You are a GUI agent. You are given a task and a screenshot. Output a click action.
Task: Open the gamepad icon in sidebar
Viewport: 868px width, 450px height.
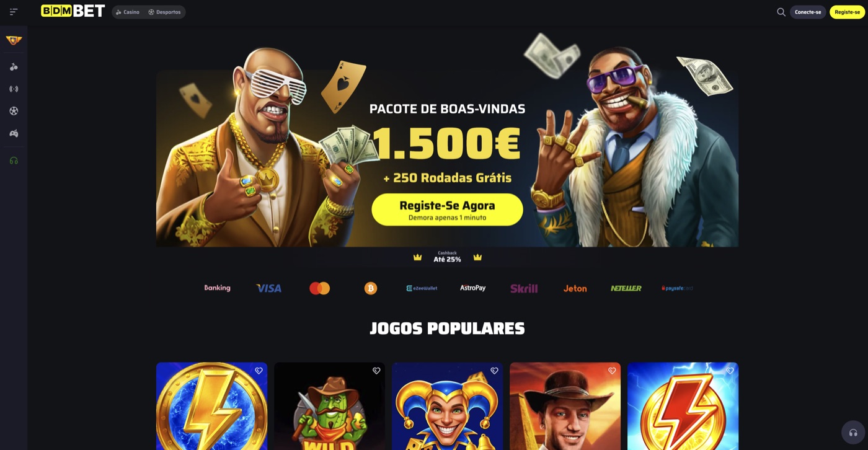(x=14, y=133)
